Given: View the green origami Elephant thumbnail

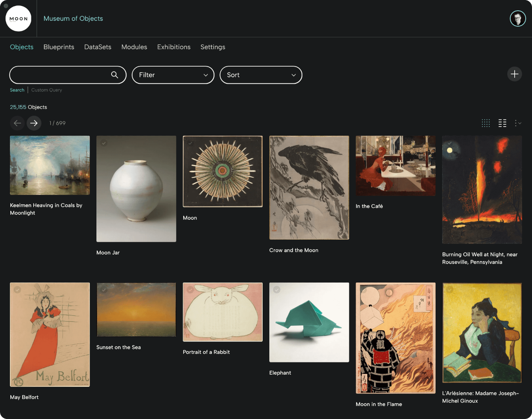Looking at the screenshot, I should click(x=309, y=322).
